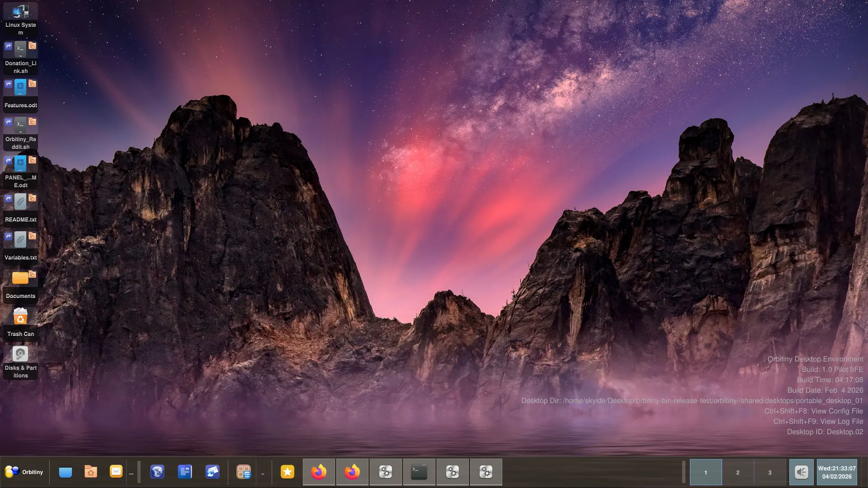Launch the blue word processor icon
The image size is (868, 488).
(185, 472)
